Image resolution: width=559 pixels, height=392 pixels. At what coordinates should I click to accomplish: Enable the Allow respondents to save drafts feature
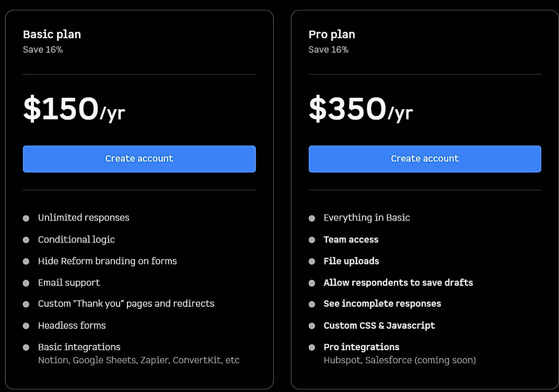click(x=398, y=283)
